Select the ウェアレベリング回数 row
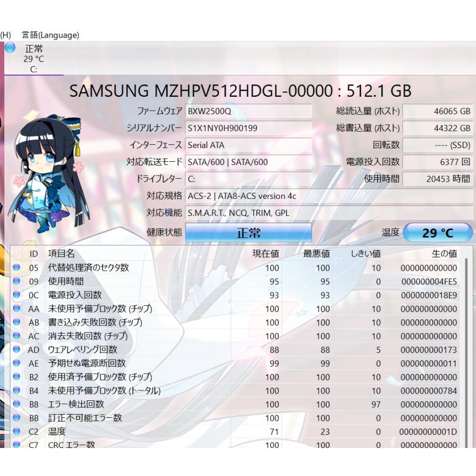476x476 pixels. pyautogui.click(x=83, y=350)
